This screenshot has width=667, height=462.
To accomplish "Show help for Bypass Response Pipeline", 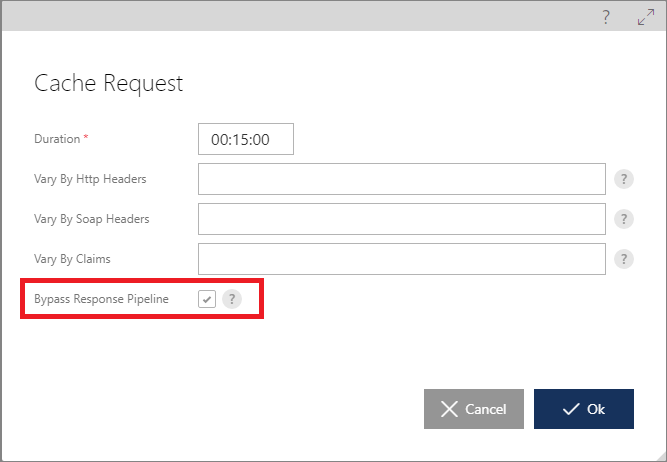I will click(x=232, y=299).
